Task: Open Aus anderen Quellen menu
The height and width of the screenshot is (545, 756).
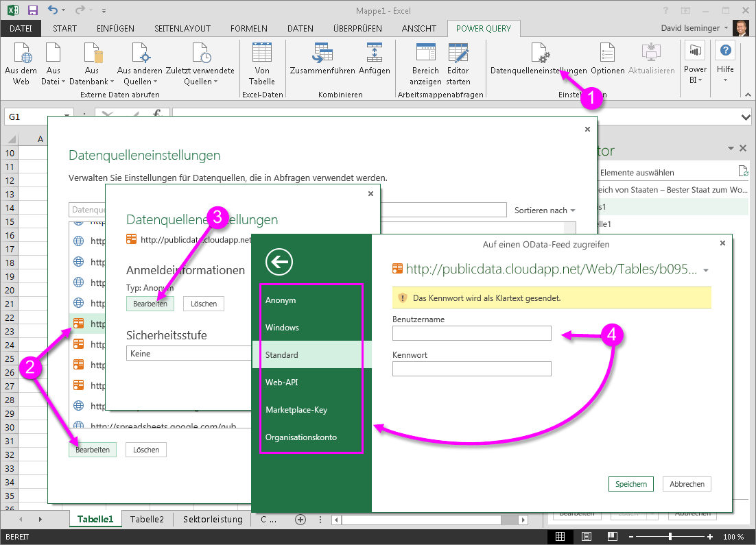Action: point(140,64)
